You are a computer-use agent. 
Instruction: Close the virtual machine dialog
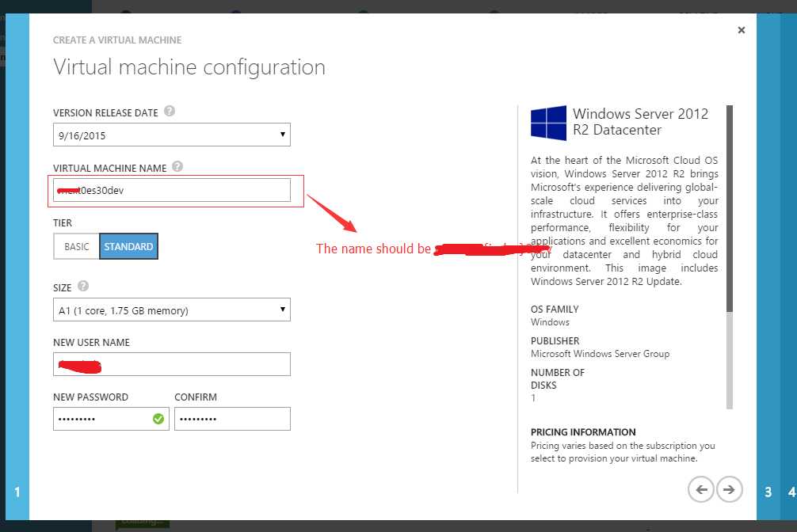click(741, 30)
